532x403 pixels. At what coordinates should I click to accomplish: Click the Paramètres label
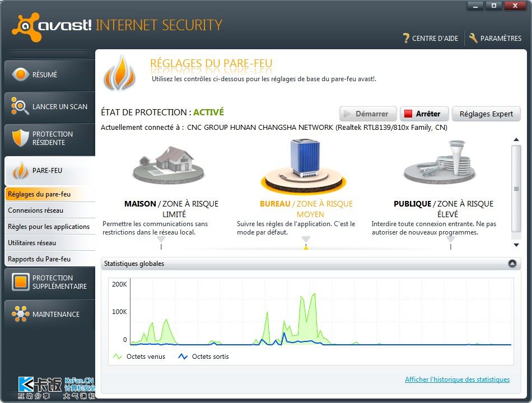[501, 38]
